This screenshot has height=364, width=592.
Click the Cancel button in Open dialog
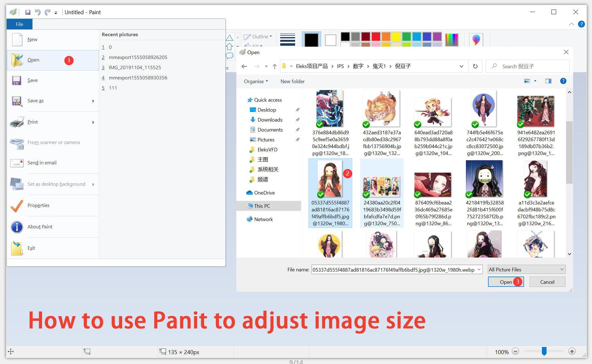click(547, 282)
